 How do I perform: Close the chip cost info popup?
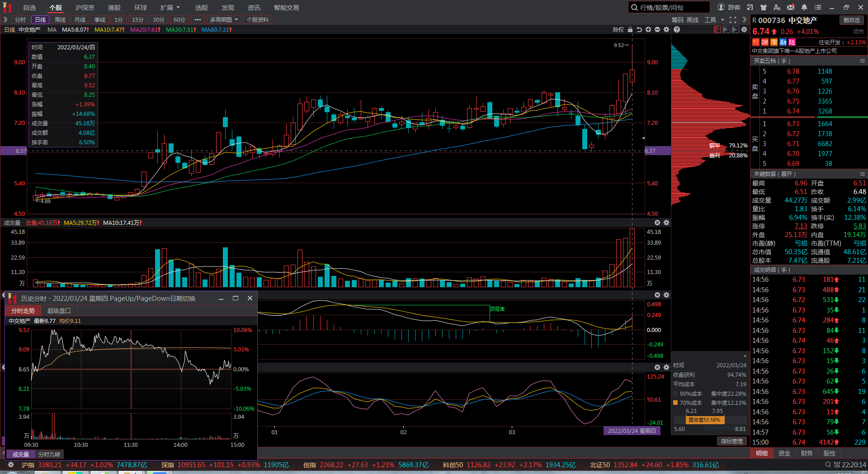coord(745,356)
